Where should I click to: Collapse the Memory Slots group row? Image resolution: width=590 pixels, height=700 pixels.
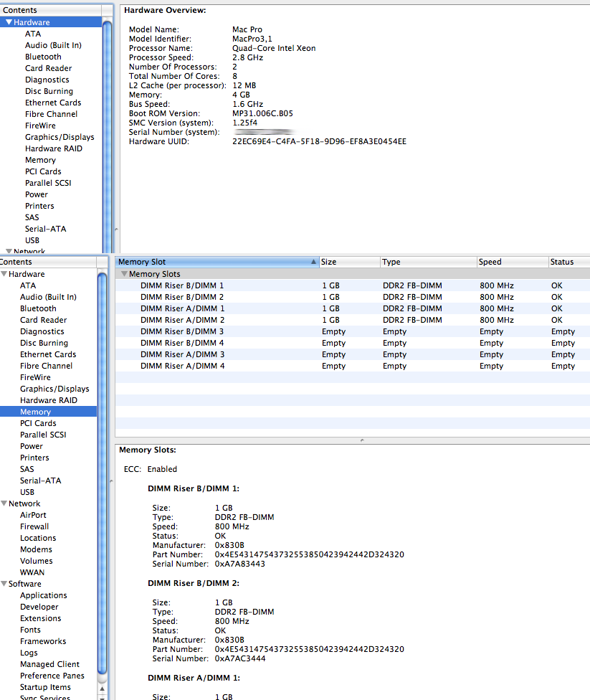tap(125, 274)
